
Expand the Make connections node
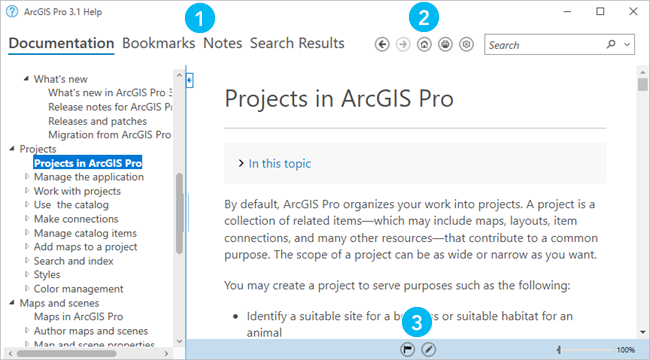(27, 218)
